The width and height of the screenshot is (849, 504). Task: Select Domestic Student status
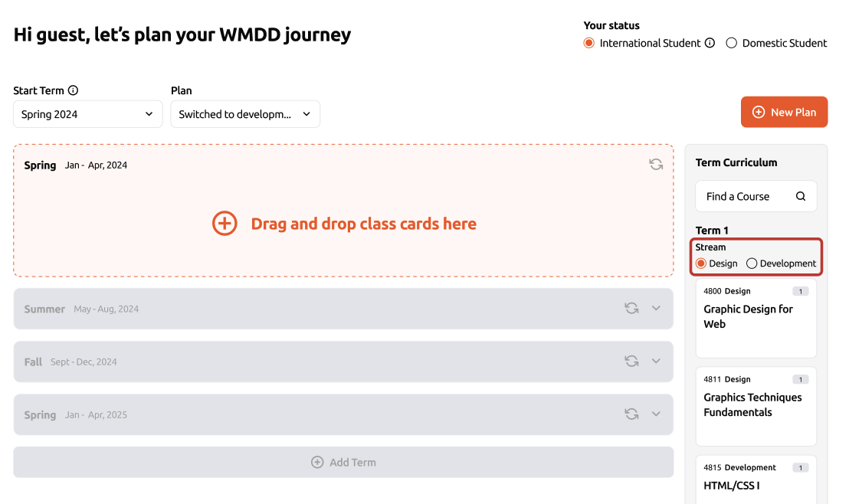tap(731, 43)
